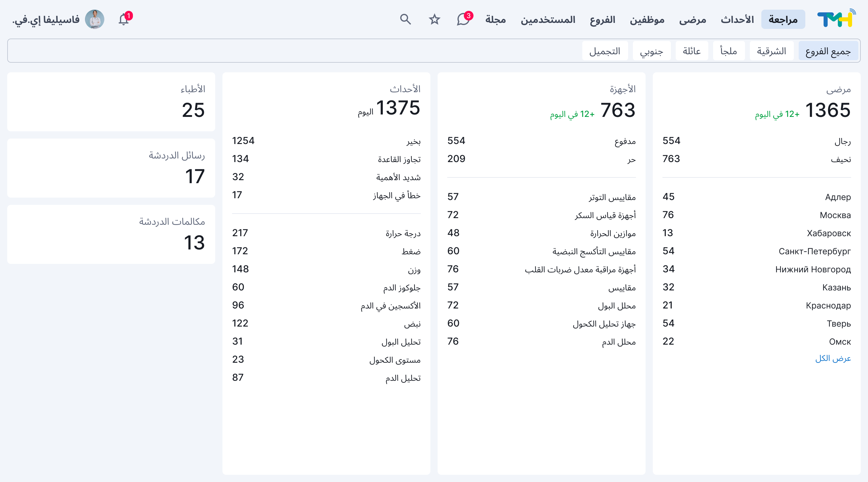The width and height of the screenshot is (868, 482).
Task: Click the الأجهزة total 763
Action: (x=618, y=110)
